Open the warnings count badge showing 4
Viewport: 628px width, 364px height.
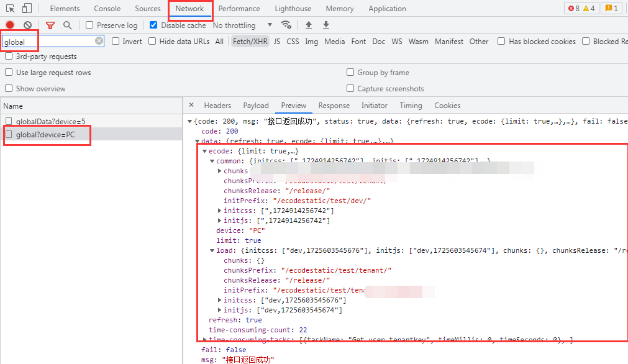[x=589, y=9]
